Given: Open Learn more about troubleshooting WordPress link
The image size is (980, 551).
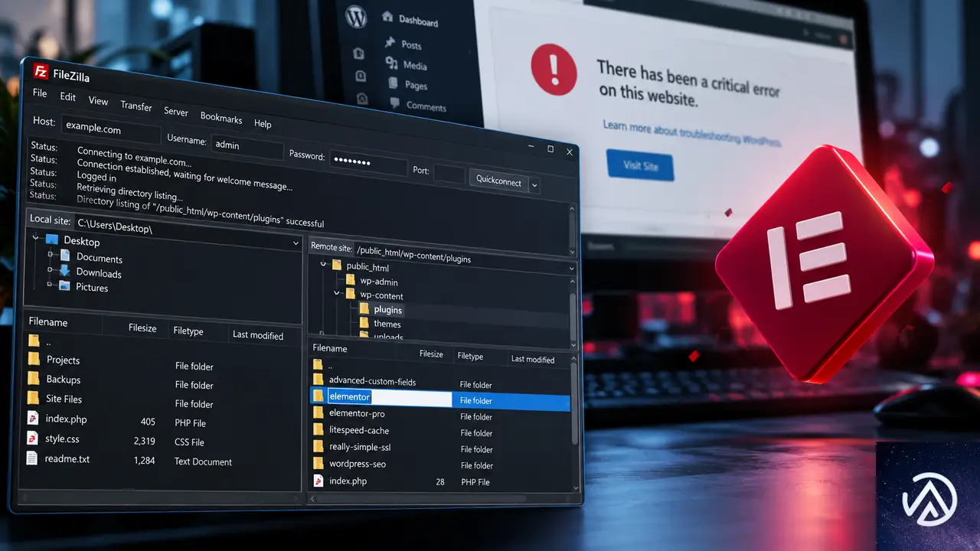Looking at the screenshot, I should click(x=691, y=134).
